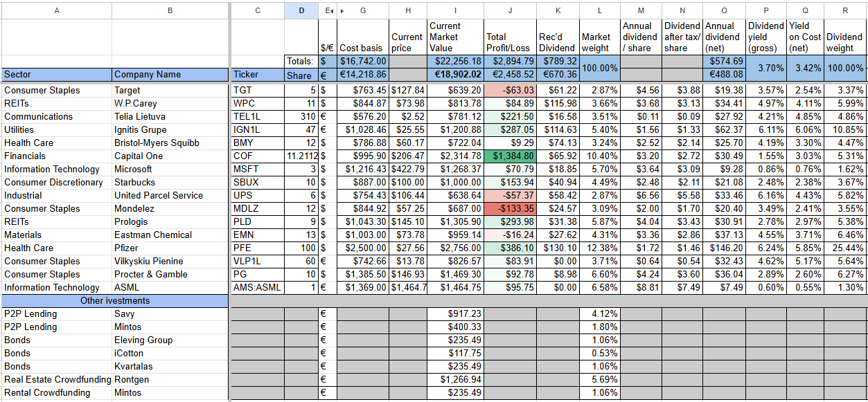This screenshot has height=402, width=868.
Task: Select the AMS:ASML ticker cell
Action: tap(257, 288)
